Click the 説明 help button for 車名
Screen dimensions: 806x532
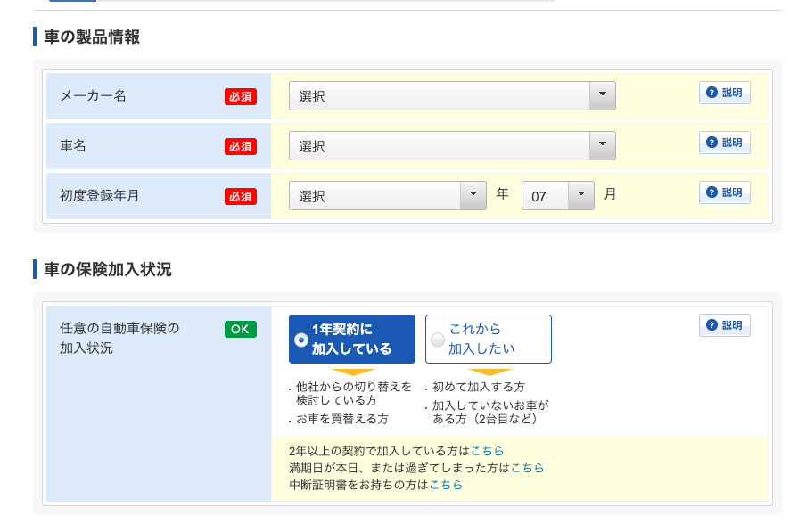(x=724, y=143)
